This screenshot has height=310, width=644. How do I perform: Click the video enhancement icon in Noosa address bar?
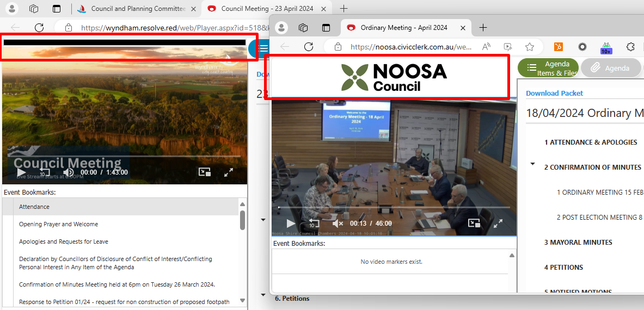tap(508, 47)
